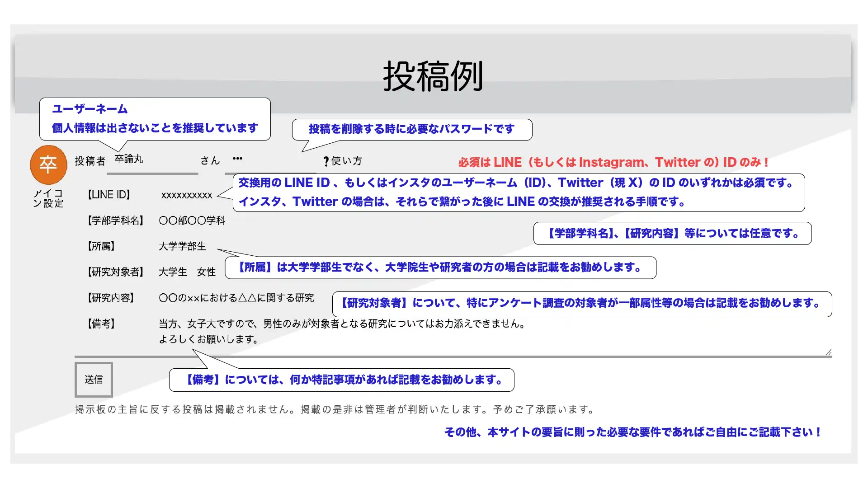
Task: Click the 【学部学科名】、【研究内容】等については任意です callout
Action: [x=673, y=234]
